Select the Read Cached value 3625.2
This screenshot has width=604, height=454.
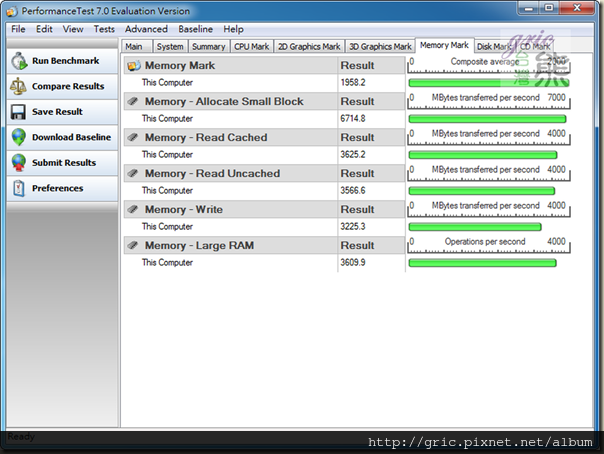pos(352,154)
